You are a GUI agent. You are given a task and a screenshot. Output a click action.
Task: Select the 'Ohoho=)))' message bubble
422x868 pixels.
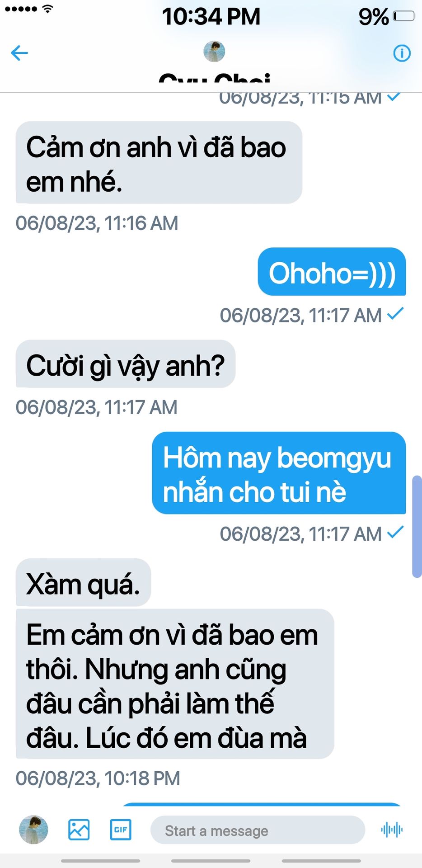pyautogui.click(x=332, y=272)
